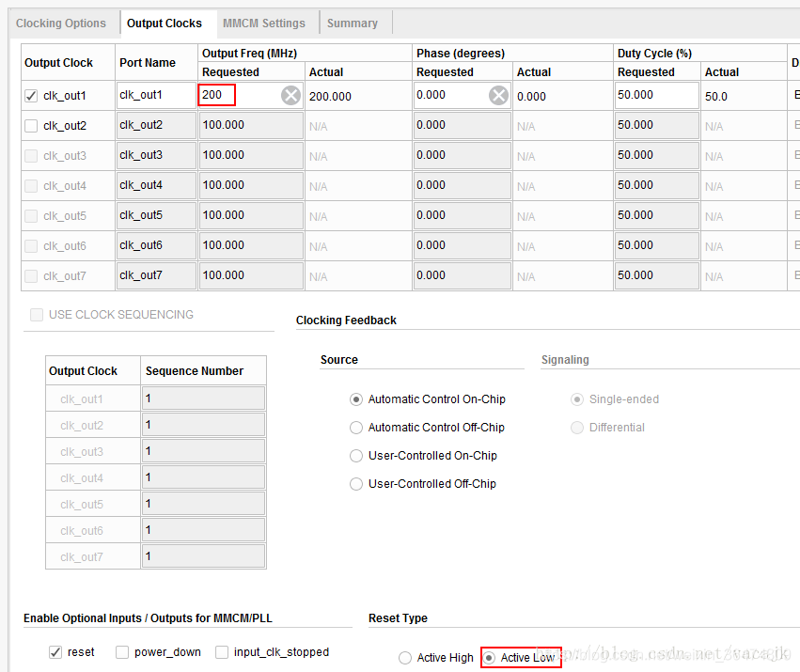Go to the Summary tab

pyautogui.click(x=353, y=23)
